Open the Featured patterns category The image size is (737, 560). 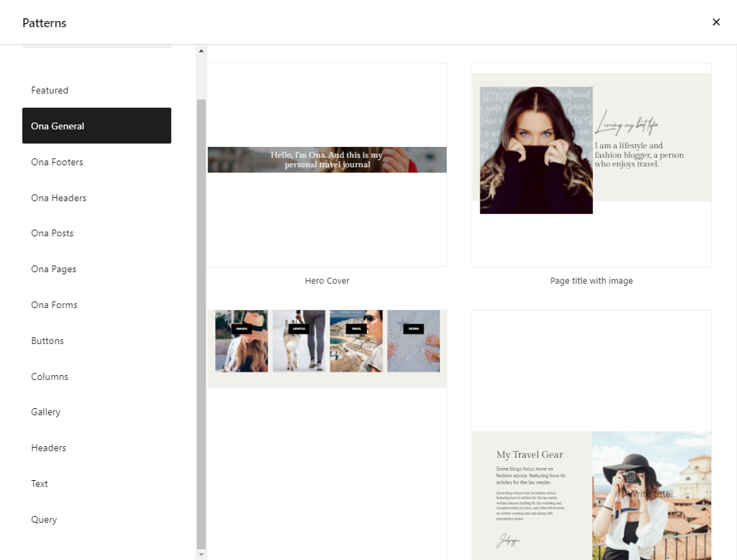click(50, 91)
